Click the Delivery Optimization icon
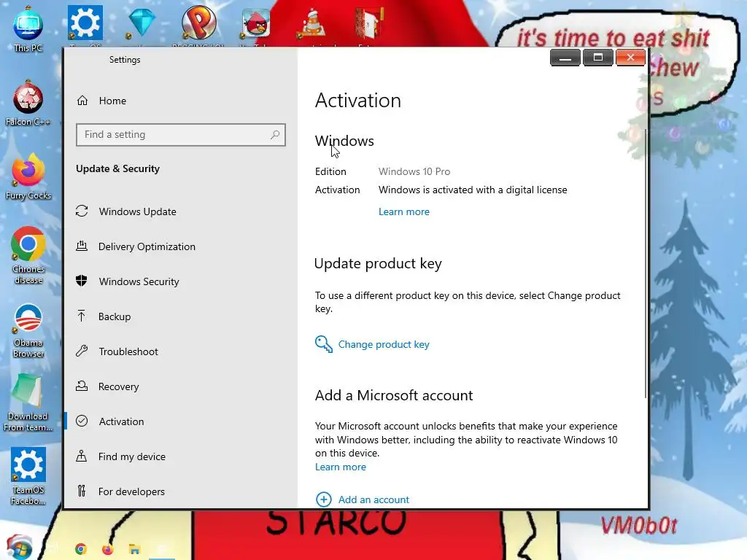This screenshot has width=747, height=560. pos(82,246)
